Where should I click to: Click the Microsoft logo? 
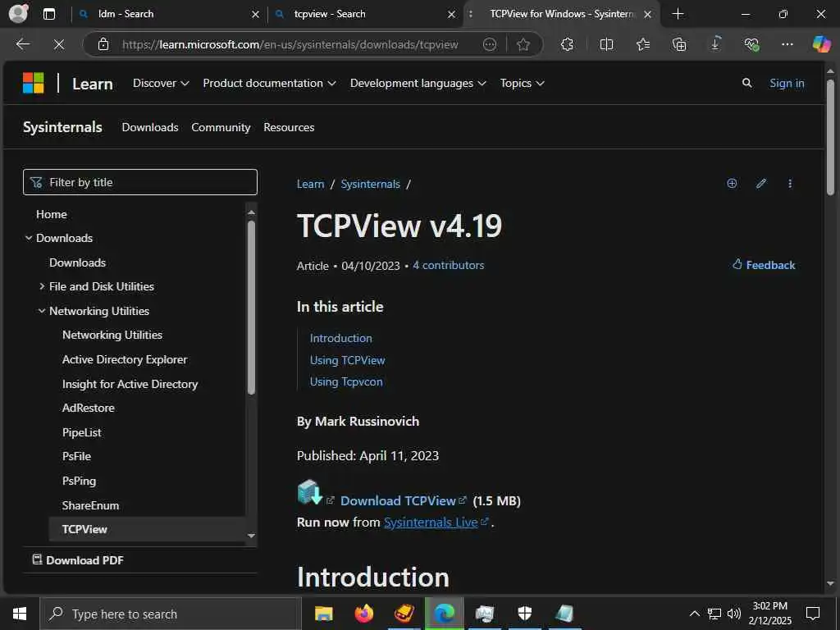(x=33, y=83)
